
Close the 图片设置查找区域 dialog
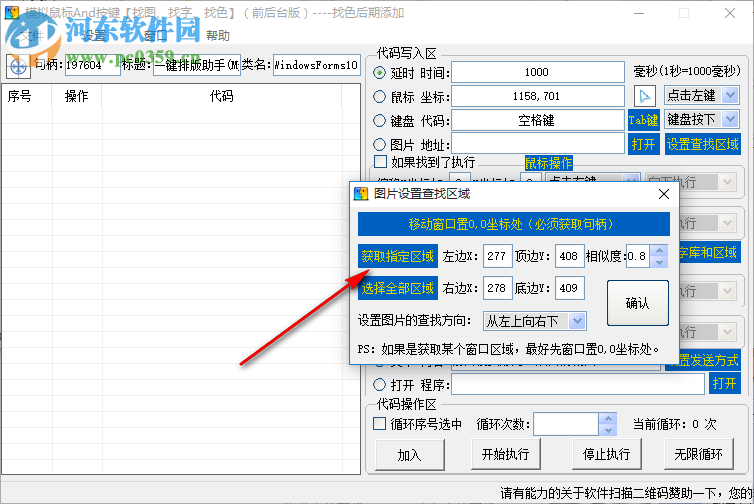pyautogui.click(x=664, y=194)
